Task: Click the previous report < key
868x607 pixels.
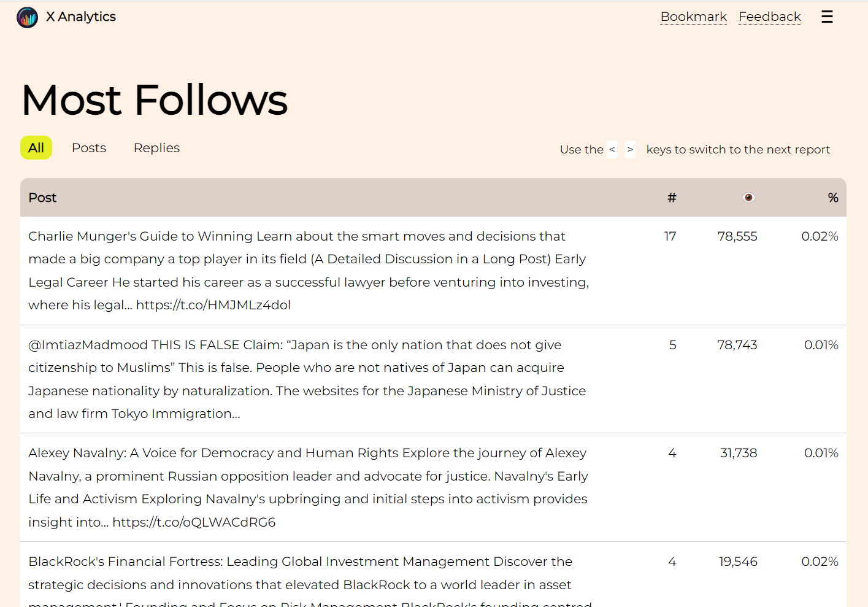Action: (x=612, y=149)
